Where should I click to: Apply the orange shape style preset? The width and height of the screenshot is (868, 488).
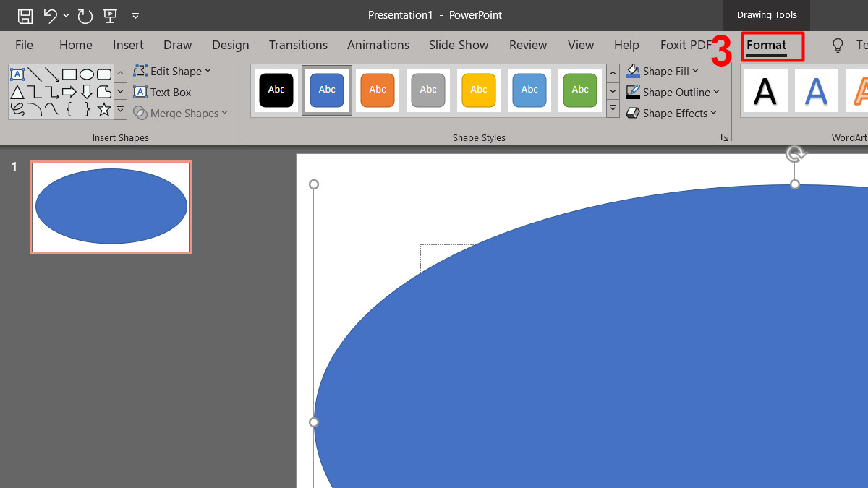click(x=377, y=90)
